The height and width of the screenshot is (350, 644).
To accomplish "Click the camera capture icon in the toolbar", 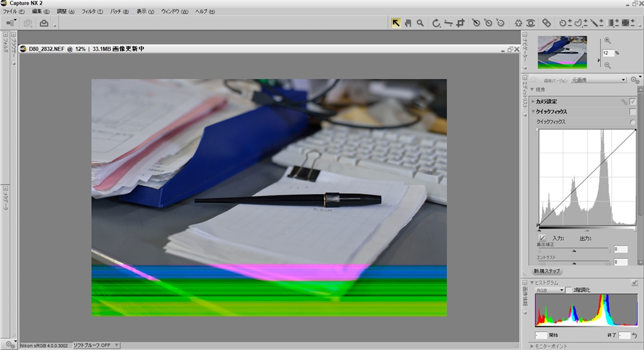I will pyautogui.click(x=28, y=23).
